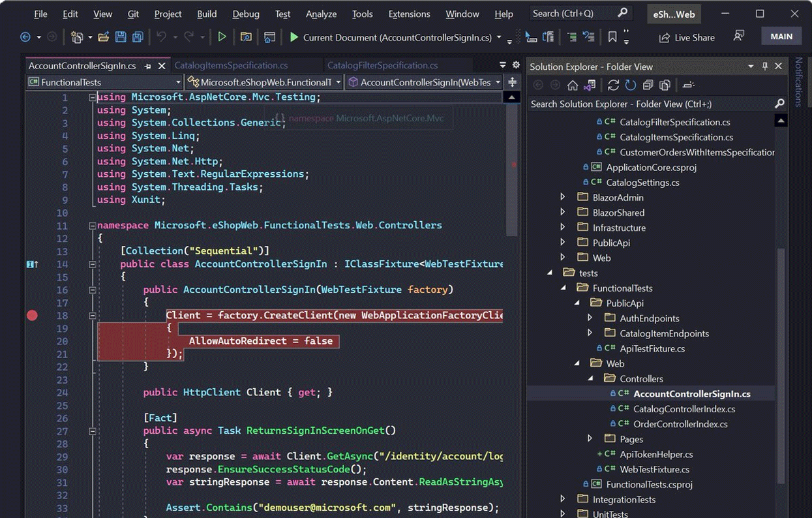Click the Show All Files icon in Solution Explorer
Viewport: 812px width, 518px height.
[665, 85]
